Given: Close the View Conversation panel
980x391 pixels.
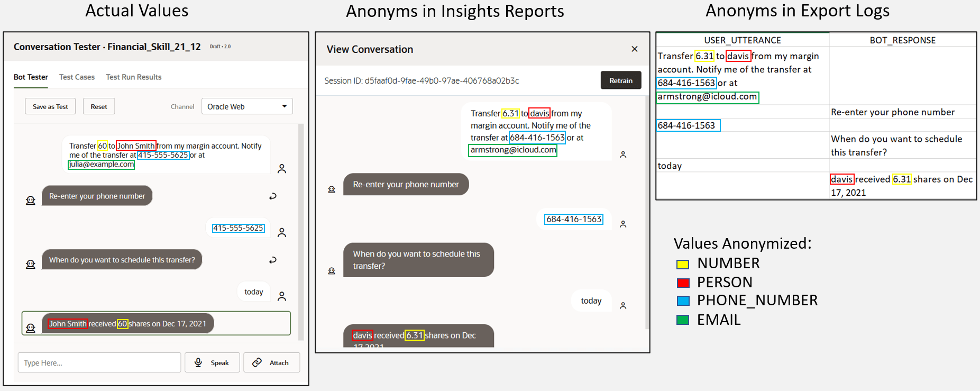Looking at the screenshot, I should click(x=634, y=49).
